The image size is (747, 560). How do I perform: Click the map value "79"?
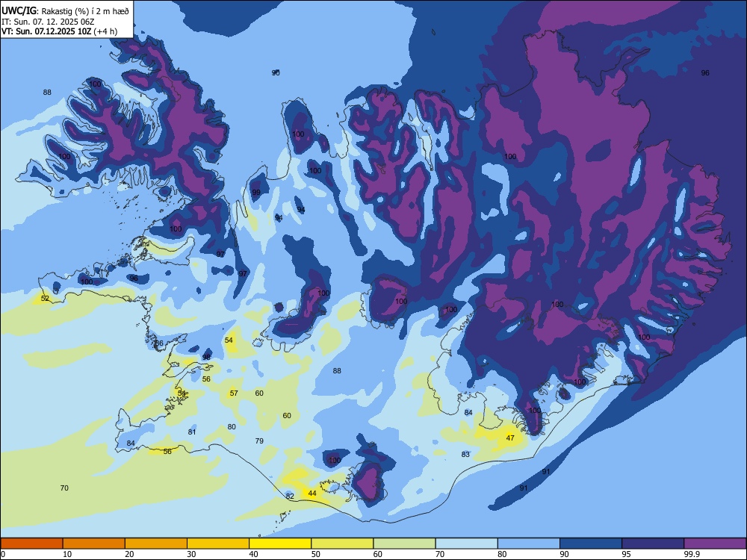(x=259, y=441)
